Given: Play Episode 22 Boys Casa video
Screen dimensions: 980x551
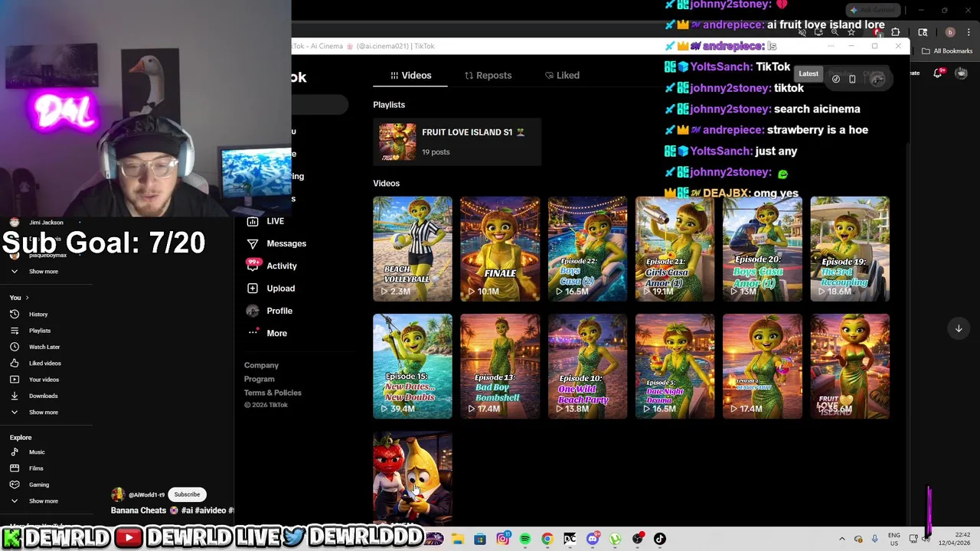Looking at the screenshot, I should point(587,249).
